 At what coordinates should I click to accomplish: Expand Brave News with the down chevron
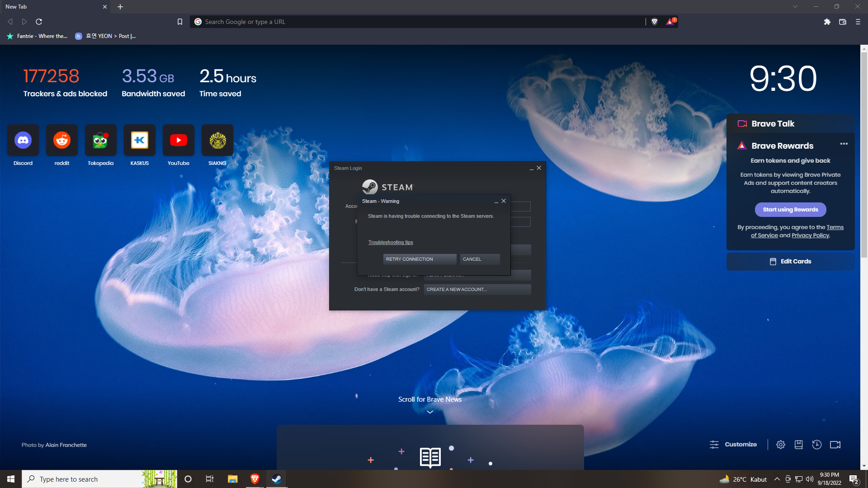coord(430,412)
